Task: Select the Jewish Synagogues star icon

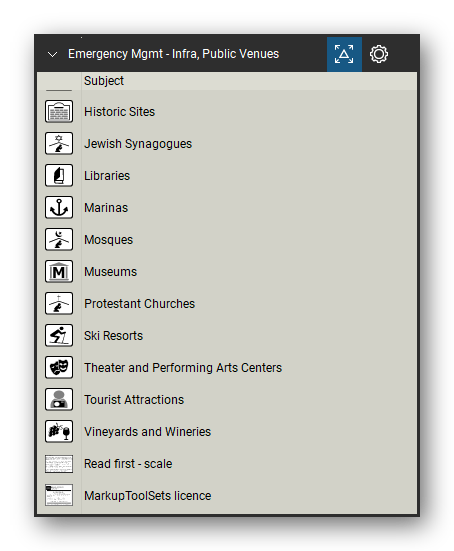Action: point(59,143)
